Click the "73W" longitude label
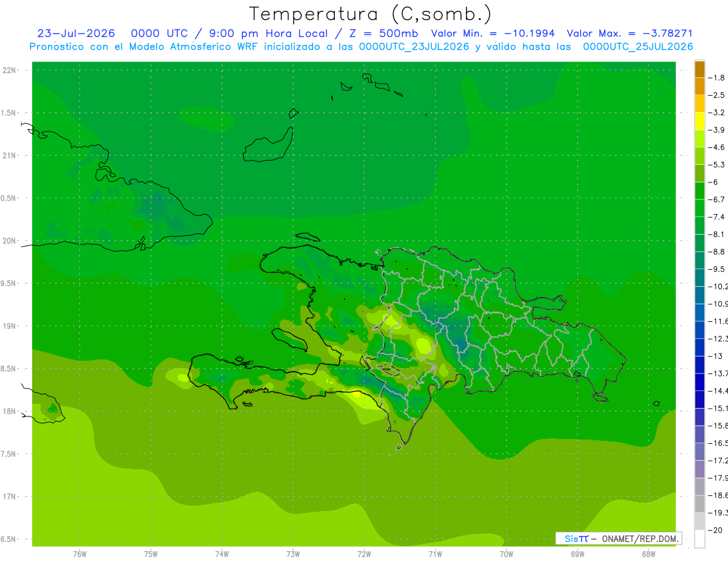Viewport: 728px width, 562px height. (293, 554)
